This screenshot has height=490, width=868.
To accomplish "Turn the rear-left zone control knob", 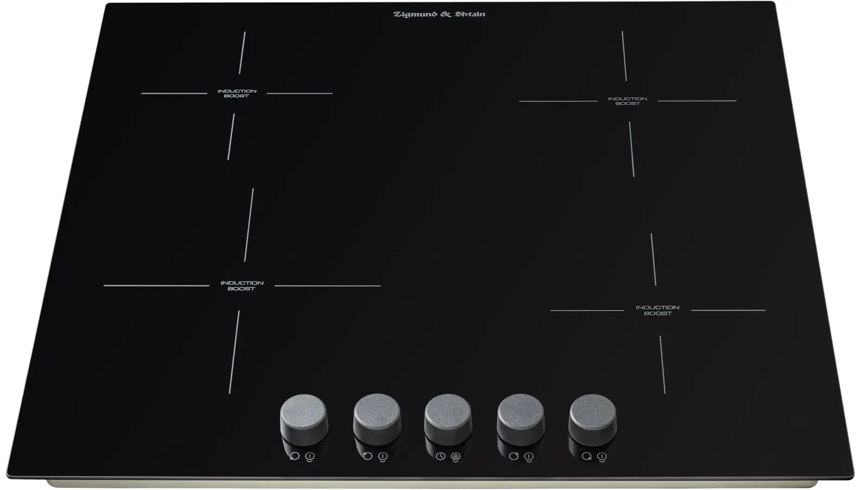I will [x=377, y=419].
